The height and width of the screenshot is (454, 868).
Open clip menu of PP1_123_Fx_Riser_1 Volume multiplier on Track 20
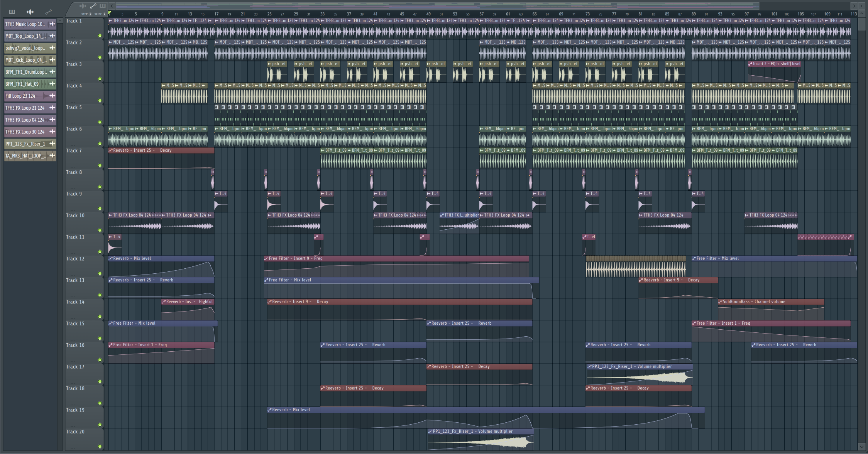[430, 432]
